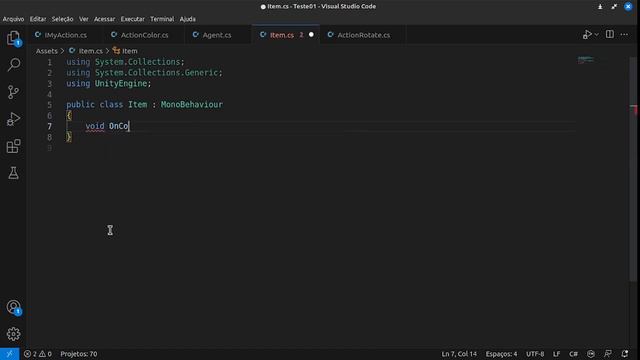Click the OnCo text on line 7

point(118,126)
